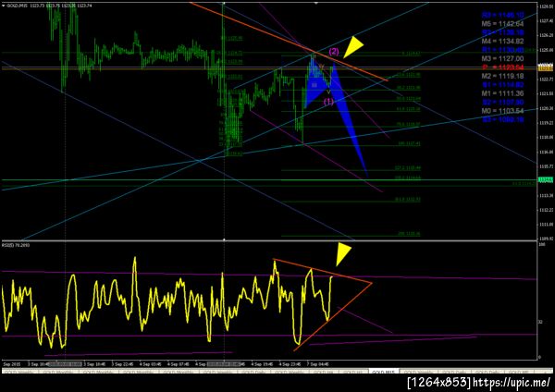Click the 7 Sep 04:45 time label
555x392 pixels.
[x=318, y=363]
